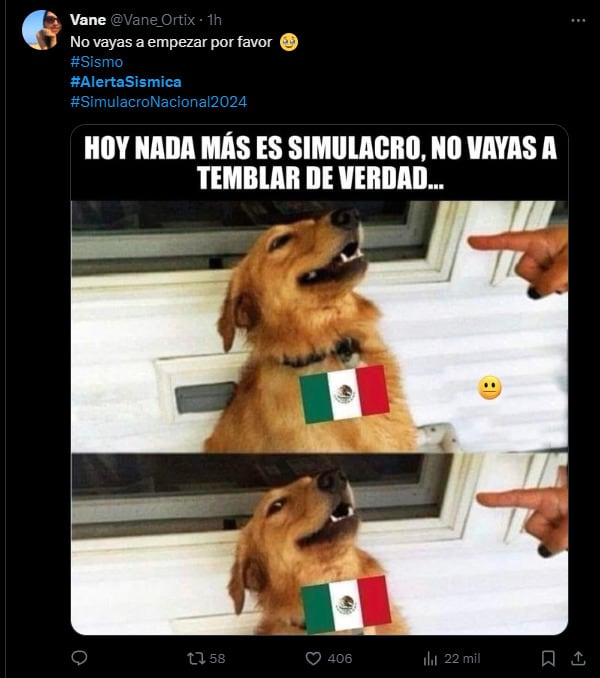Open the dog meme image in full view
The width and height of the screenshot is (600, 678).
(x=319, y=380)
